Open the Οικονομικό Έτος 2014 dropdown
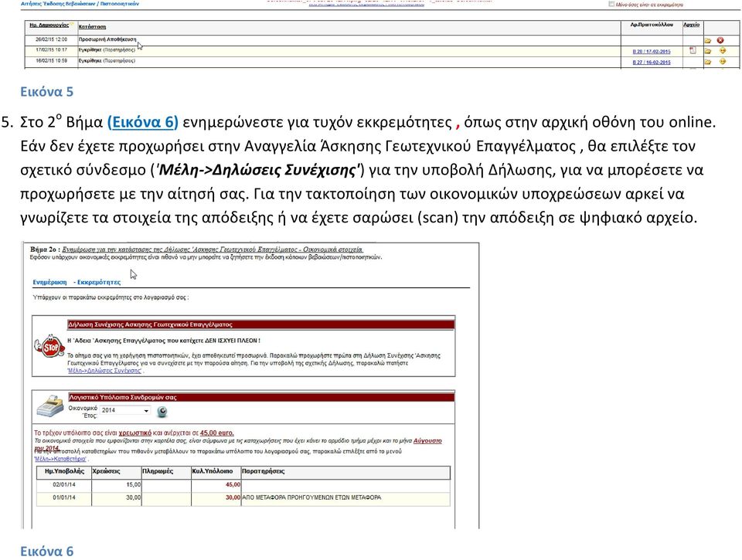This screenshot has width=742, height=560. [125, 411]
